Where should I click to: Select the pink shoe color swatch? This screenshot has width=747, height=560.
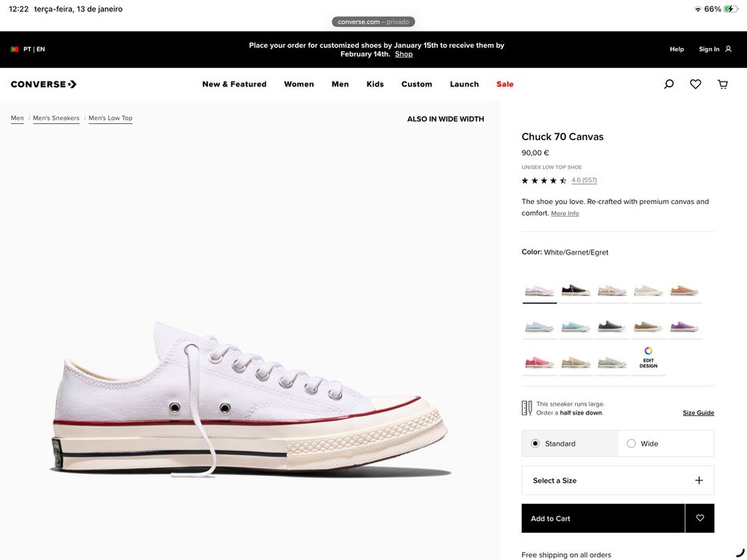click(540, 362)
